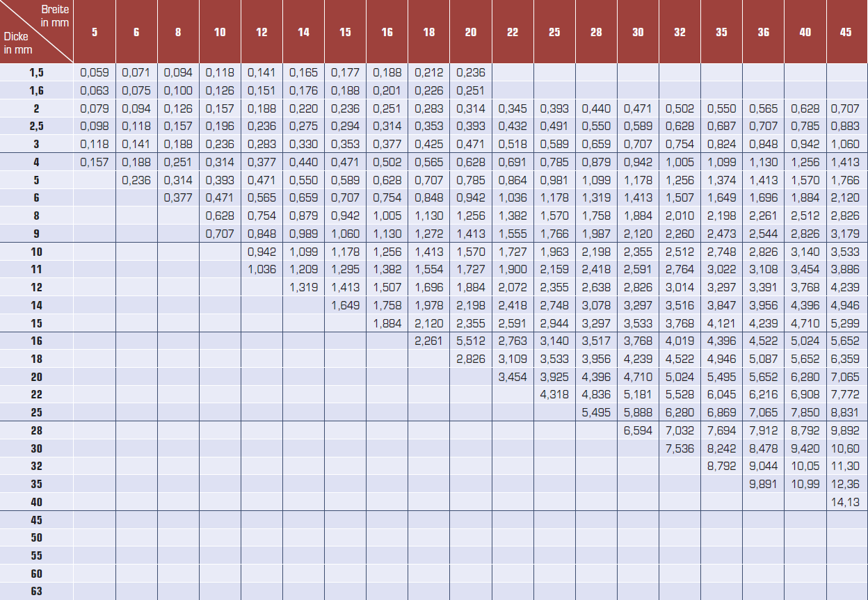Click the cell with value 7,536
868x600 pixels.
tap(680, 448)
